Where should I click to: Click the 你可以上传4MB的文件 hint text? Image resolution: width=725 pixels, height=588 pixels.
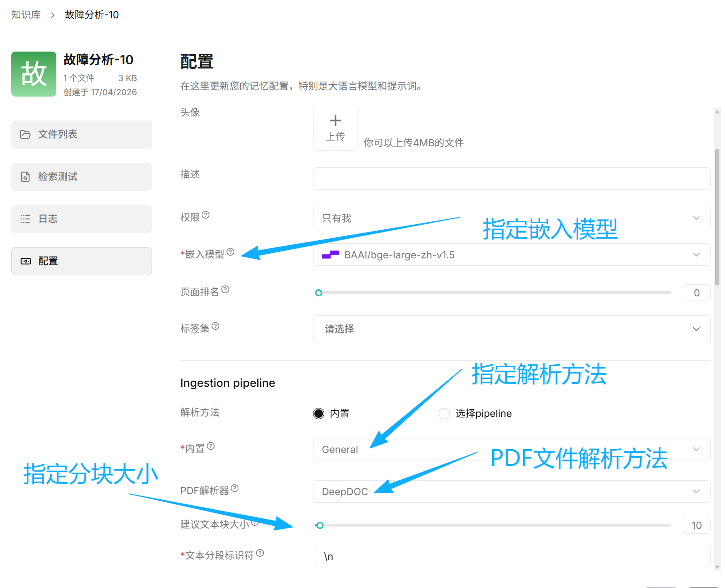click(x=413, y=143)
